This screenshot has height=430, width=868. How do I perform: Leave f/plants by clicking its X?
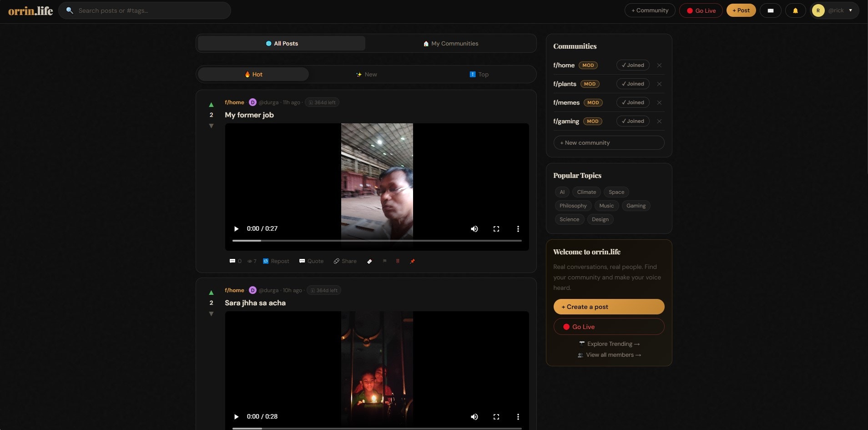(x=660, y=84)
